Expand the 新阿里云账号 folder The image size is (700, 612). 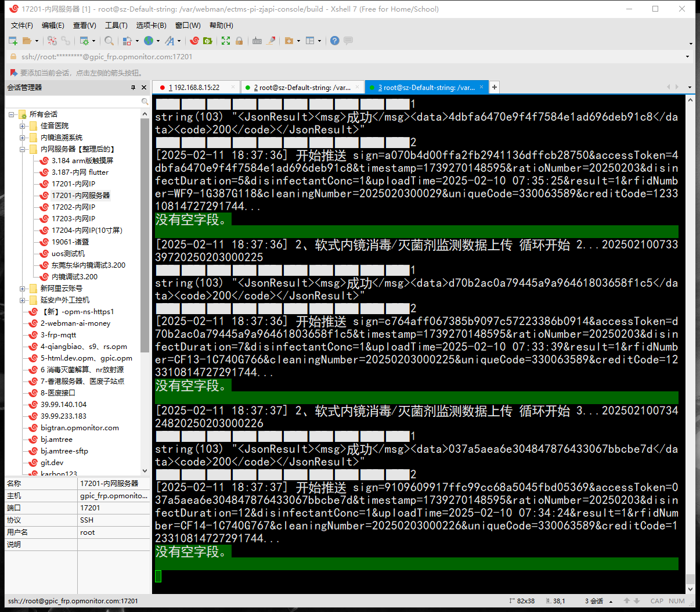coord(23,289)
